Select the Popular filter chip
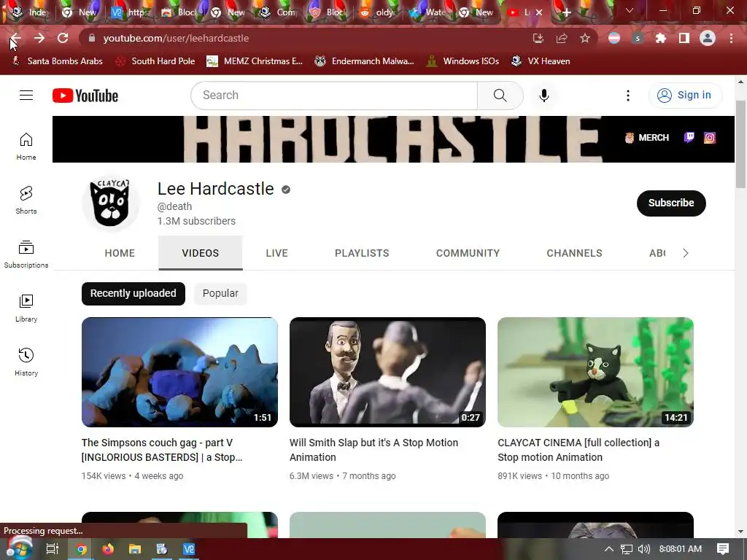Viewport: 747px width, 560px height. (220, 293)
